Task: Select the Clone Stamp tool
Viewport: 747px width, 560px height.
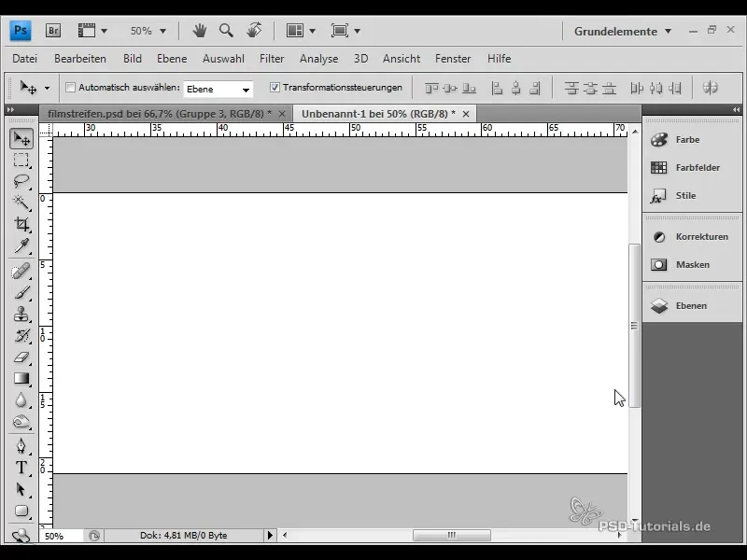Action: coord(21,315)
